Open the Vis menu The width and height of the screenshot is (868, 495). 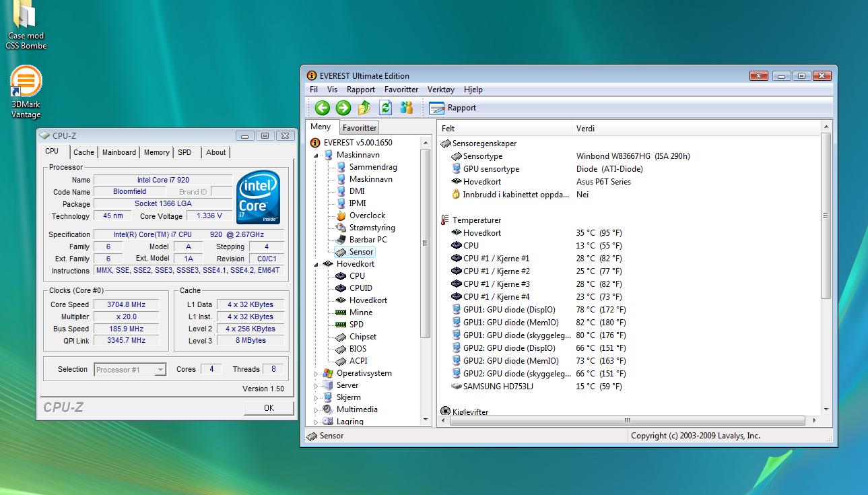pos(333,90)
